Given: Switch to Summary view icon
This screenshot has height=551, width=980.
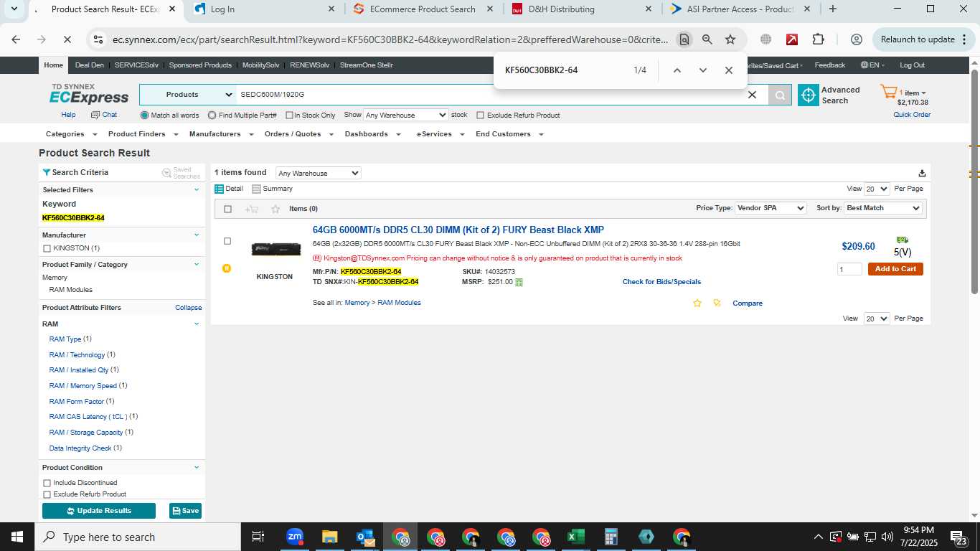Looking at the screenshot, I should (256, 189).
